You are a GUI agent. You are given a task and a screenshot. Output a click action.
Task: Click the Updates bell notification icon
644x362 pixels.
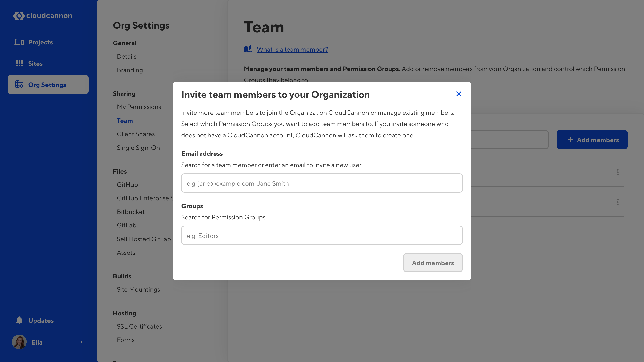[19, 320]
